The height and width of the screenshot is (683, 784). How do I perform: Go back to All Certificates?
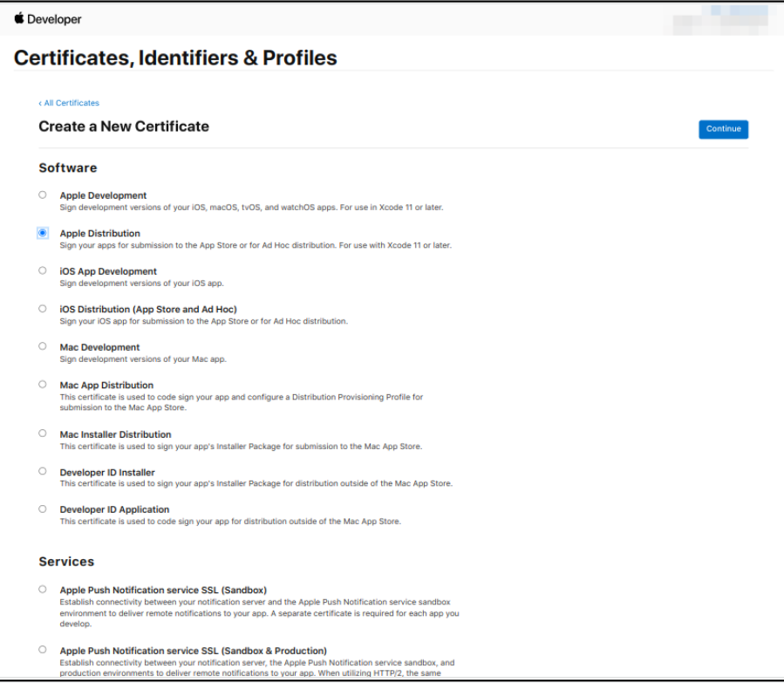point(69,103)
